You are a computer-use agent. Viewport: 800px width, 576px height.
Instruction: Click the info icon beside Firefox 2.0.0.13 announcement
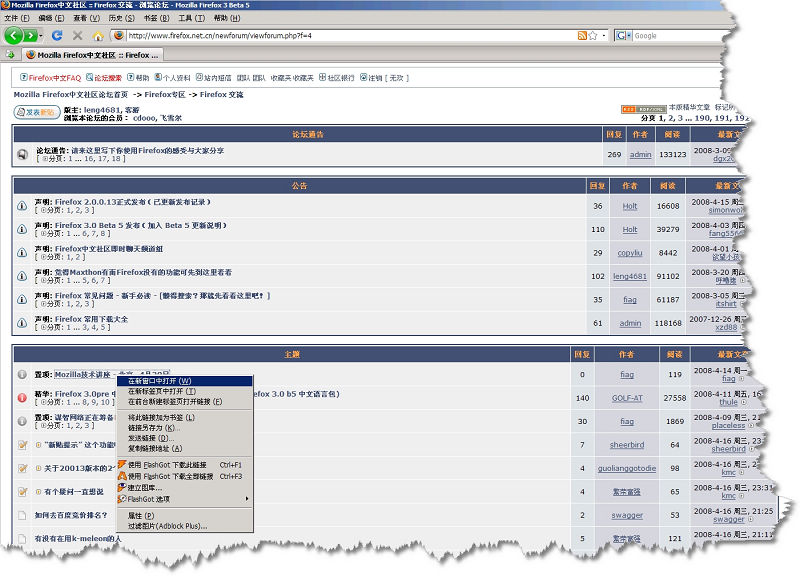click(x=22, y=206)
